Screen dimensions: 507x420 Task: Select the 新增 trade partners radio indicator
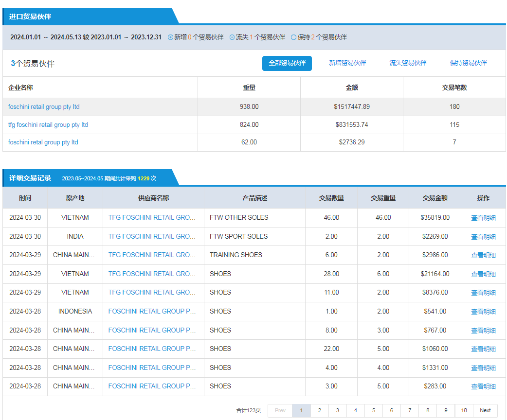pos(170,37)
